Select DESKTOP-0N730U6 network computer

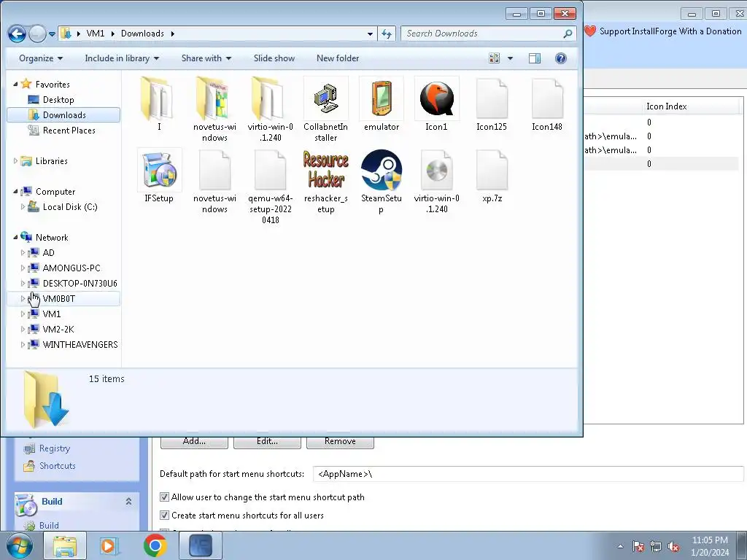(x=80, y=284)
